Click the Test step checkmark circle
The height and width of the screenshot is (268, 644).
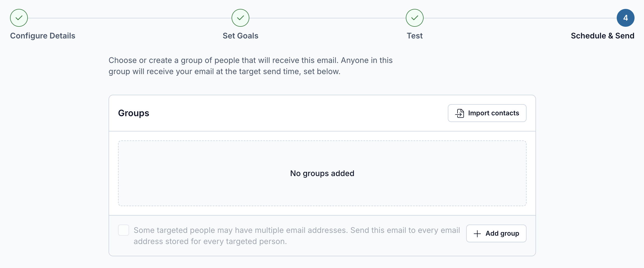tap(415, 18)
